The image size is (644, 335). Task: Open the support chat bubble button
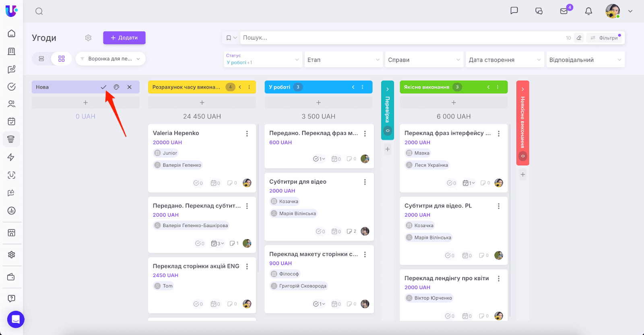[x=16, y=320]
